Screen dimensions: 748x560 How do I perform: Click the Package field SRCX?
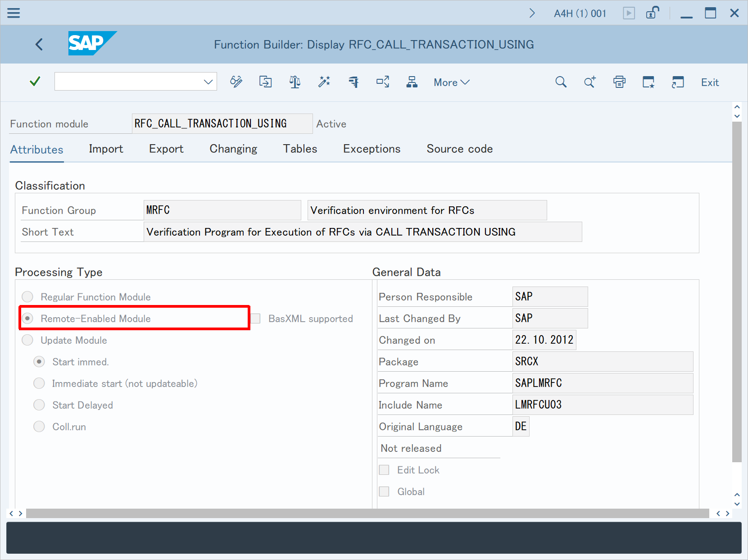[x=603, y=361]
